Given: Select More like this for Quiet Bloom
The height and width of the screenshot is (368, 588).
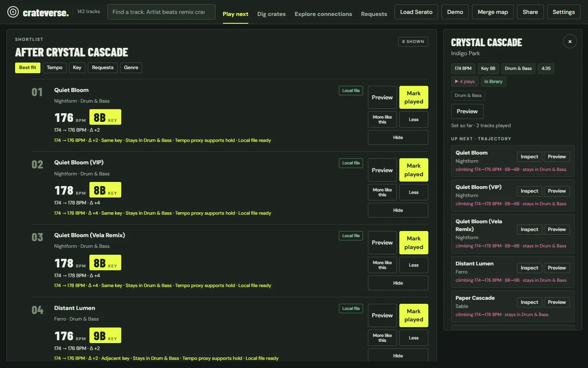Looking at the screenshot, I should (382, 119).
